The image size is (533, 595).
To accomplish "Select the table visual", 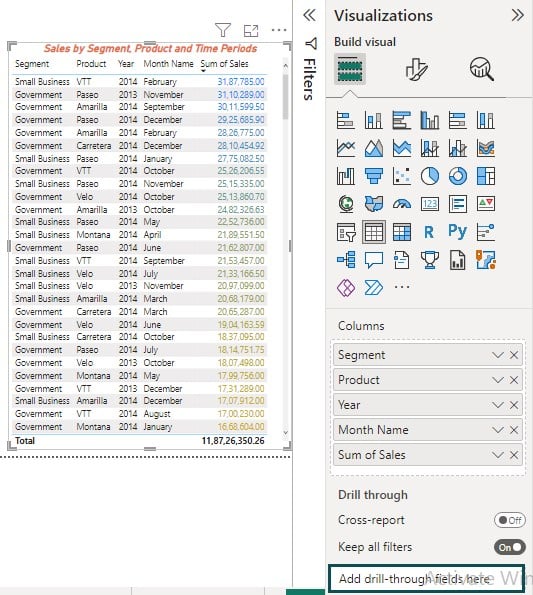I will coord(374,232).
